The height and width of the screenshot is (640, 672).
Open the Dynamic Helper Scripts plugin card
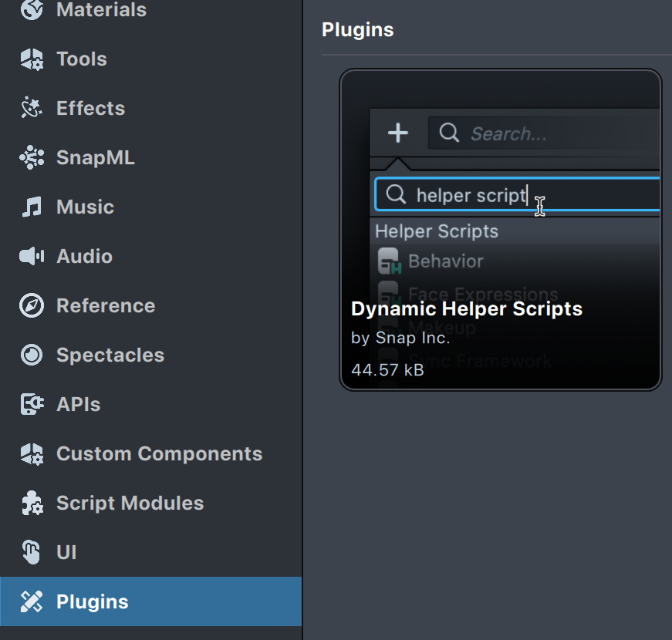500,230
